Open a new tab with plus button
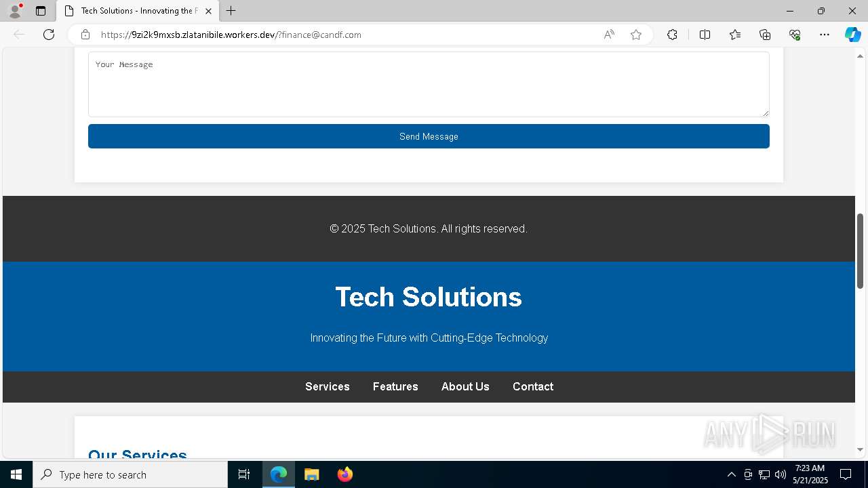The image size is (868, 488). click(x=231, y=11)
